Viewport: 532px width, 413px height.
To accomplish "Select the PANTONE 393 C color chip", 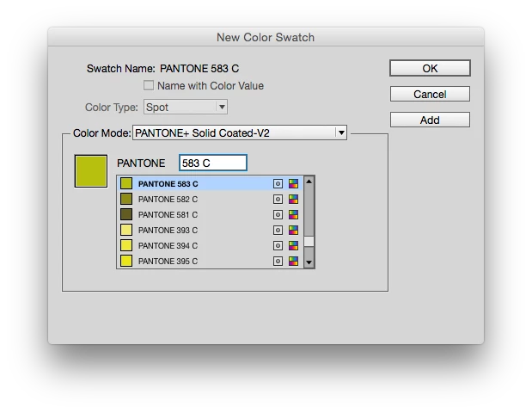I will pyautogui.click(x=126, y=230).
